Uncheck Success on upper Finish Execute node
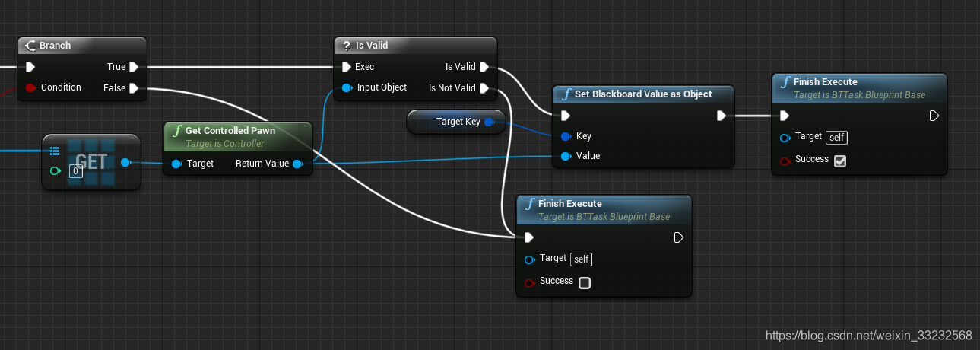Viewport: 980px width, 350px height. [x=840, y=161]
